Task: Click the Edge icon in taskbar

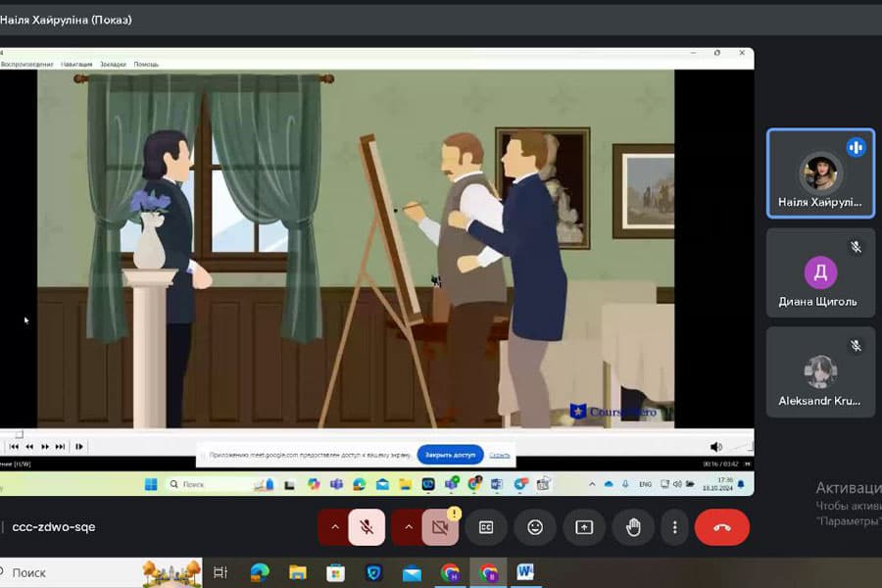Action: [x=260, y=572]
